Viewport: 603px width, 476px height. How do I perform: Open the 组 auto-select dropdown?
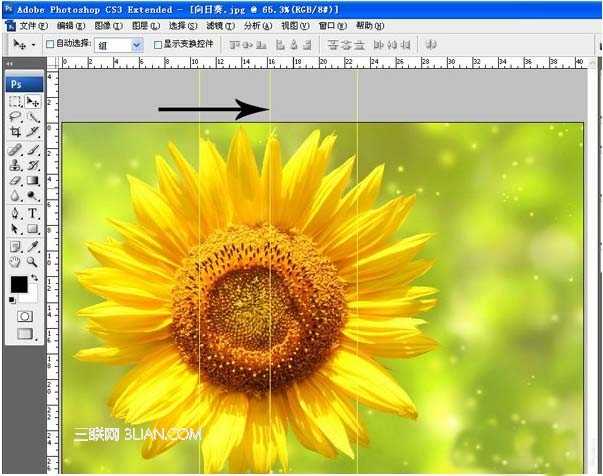point(119,45)
